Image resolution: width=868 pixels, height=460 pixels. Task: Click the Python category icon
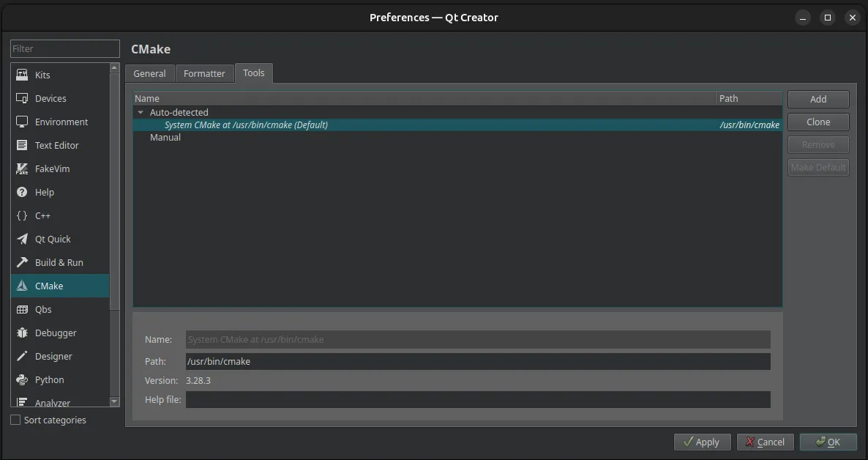[22, 379]
